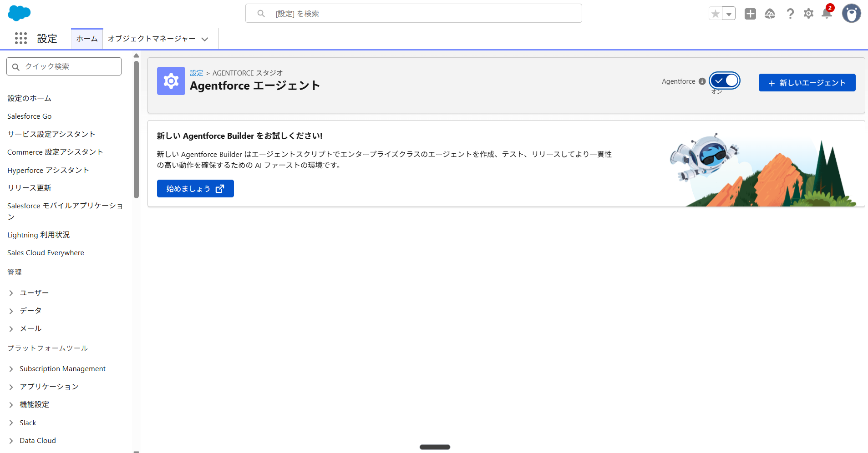Open the App Launcher grid icon
Image resolution: width=868 pixels, height=453 pixels.
click(21, 39)
